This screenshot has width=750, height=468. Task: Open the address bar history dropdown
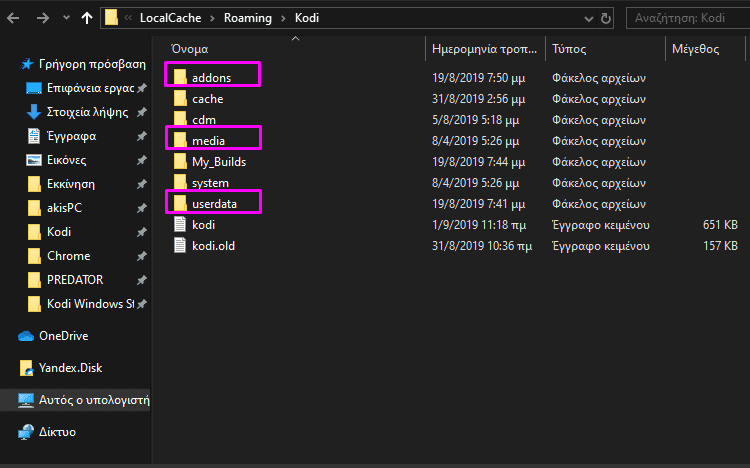tap(589, 19)
